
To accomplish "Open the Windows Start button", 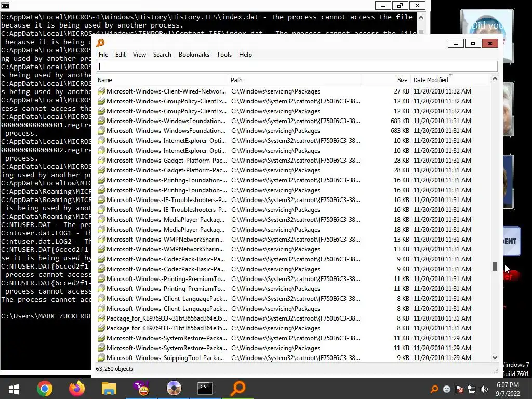I will [x=14, y=389].
